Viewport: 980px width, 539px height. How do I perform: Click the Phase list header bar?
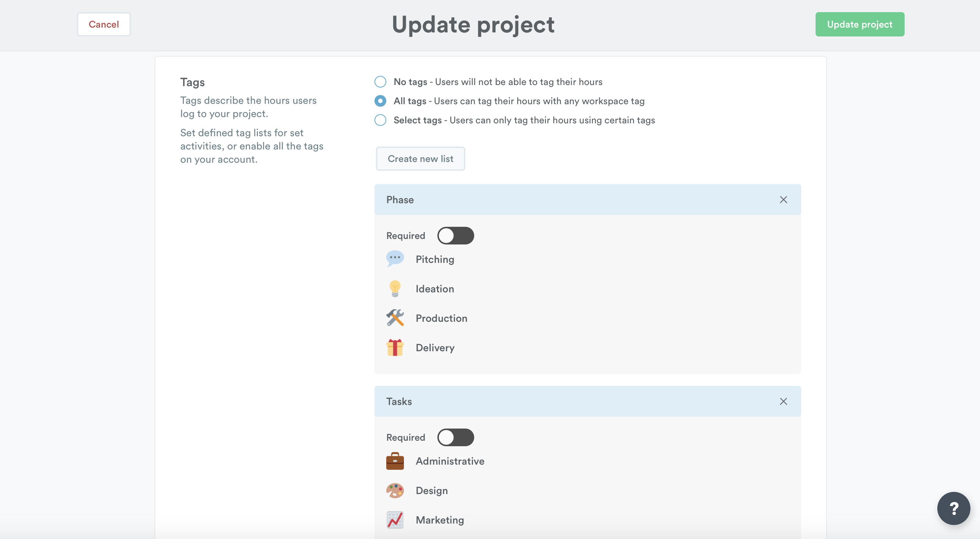(571, 200)
